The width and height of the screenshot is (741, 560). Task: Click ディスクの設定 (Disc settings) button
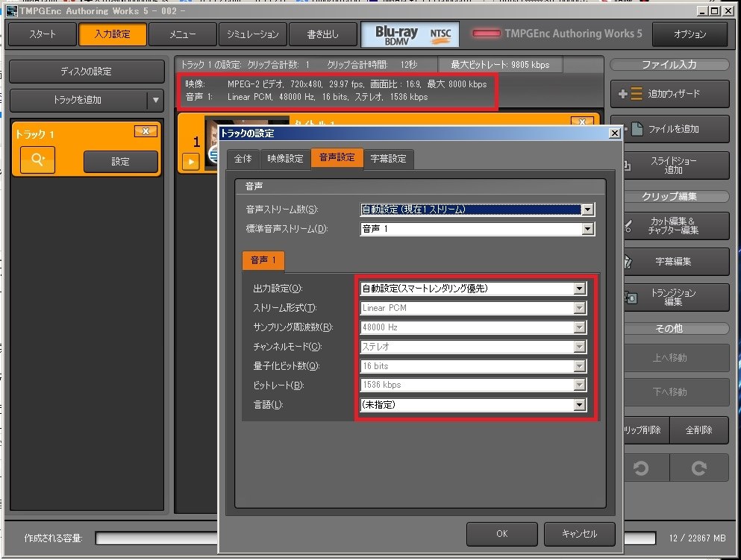[87, 72]
